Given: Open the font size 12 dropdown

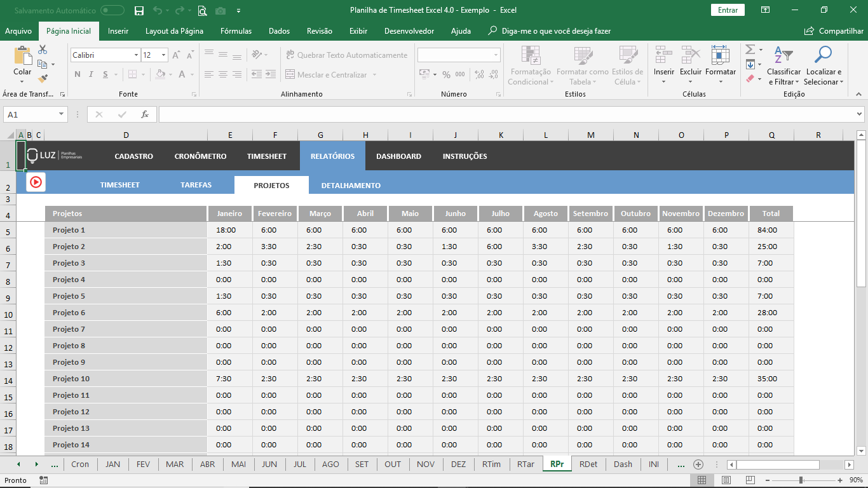Looking at the screenshot, I should tap(163, 55).
